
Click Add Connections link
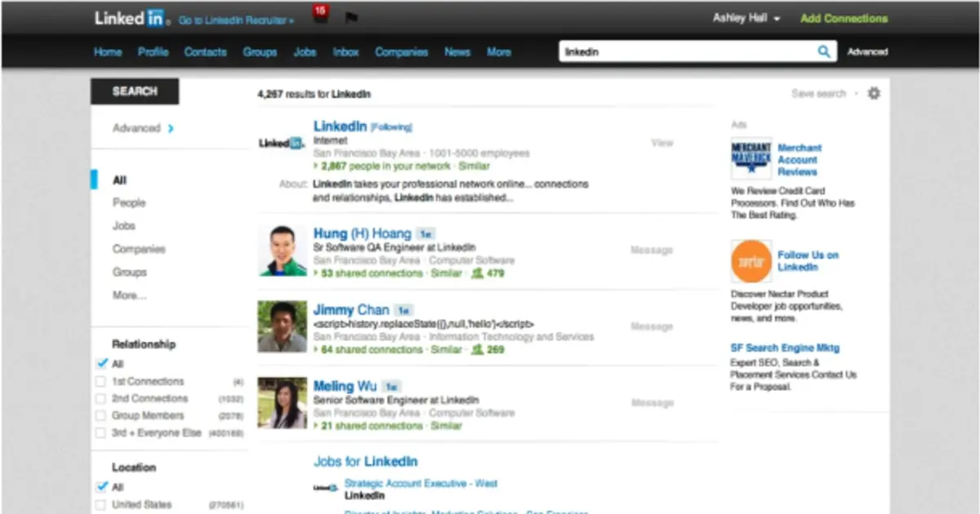pos(844,18)
